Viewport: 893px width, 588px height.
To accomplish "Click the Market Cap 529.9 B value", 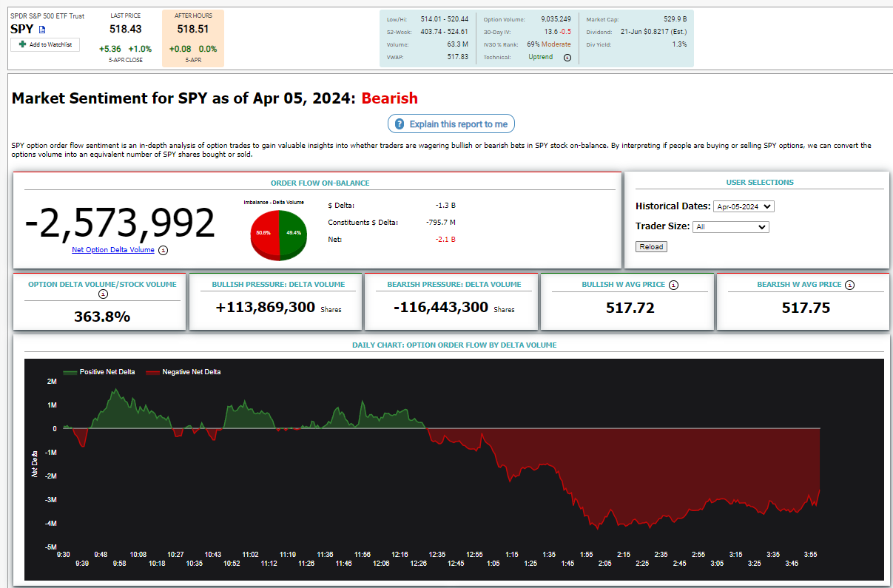I will 674,19.
